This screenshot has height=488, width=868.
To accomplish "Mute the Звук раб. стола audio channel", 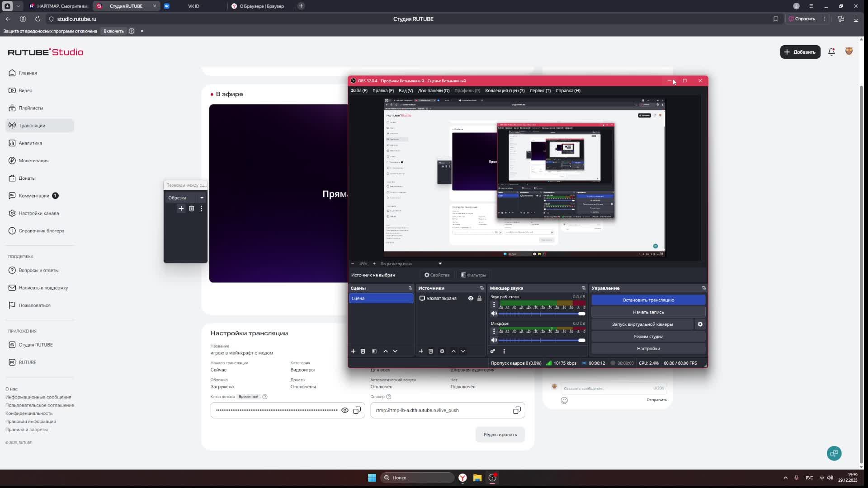I will pyautogui.click(x=494, y=314).
